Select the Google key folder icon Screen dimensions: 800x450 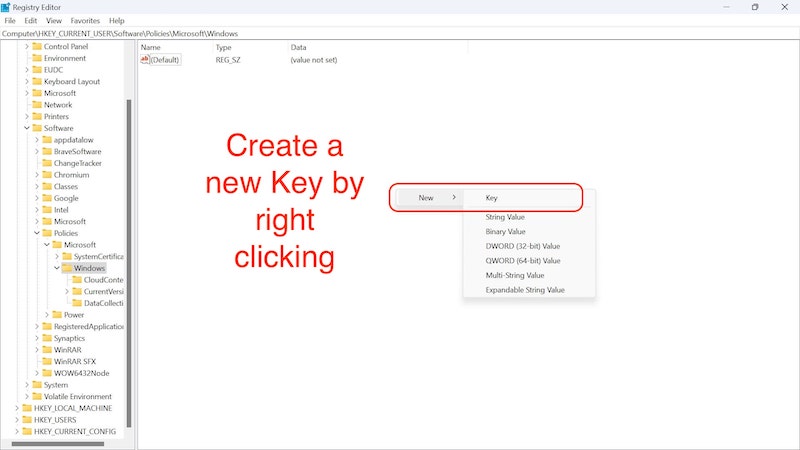pyautogui.click(x=47, y=198)
